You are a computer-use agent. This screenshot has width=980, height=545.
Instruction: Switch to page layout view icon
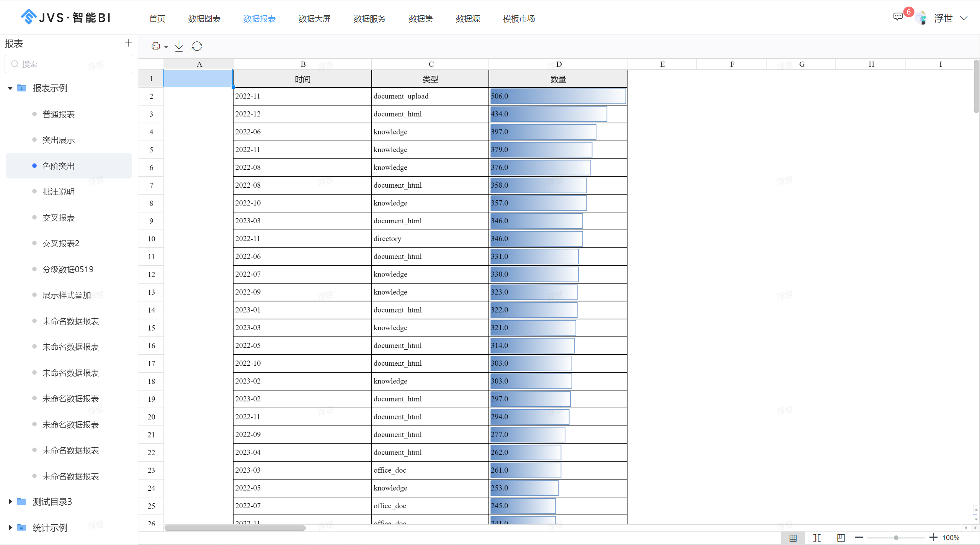[x=817, y=538]
